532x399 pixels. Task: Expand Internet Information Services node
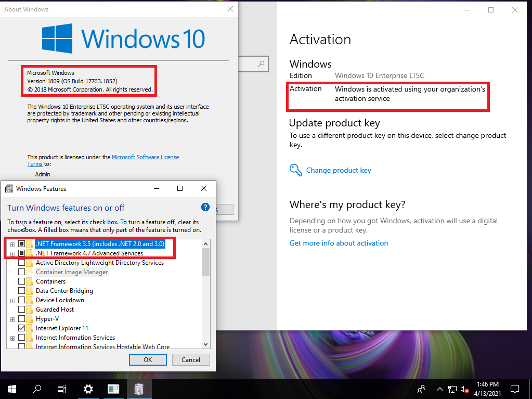(x=12, y=338)
